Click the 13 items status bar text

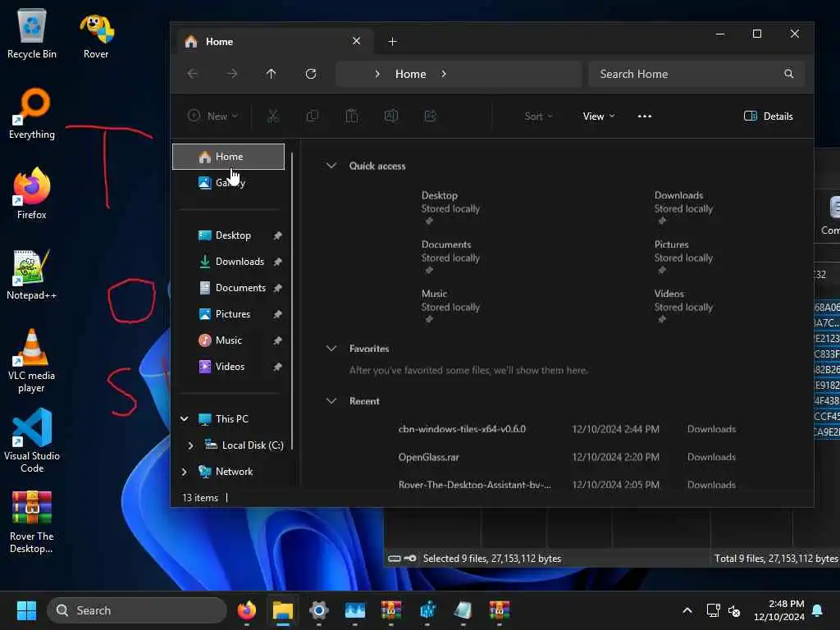200,498
